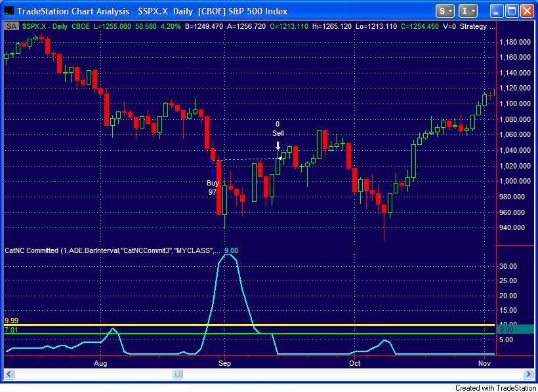Open the S dropdown button in title bar
Screen dimensions: 538x392
[x=445, y=11]
